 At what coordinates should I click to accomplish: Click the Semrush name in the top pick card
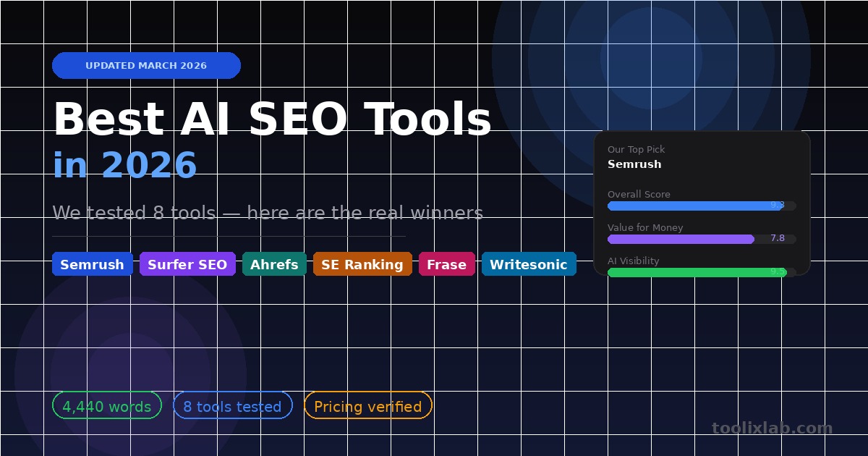click(x=634, y=164)
